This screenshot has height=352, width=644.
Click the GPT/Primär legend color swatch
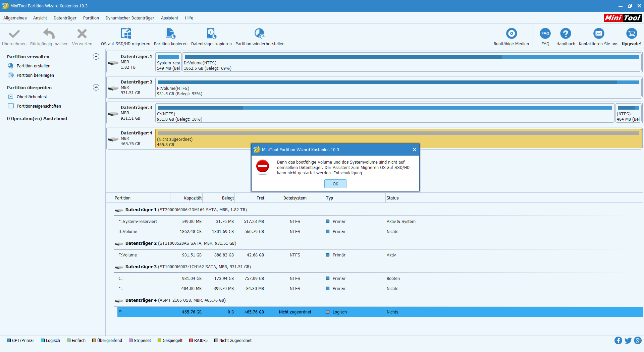9,341
